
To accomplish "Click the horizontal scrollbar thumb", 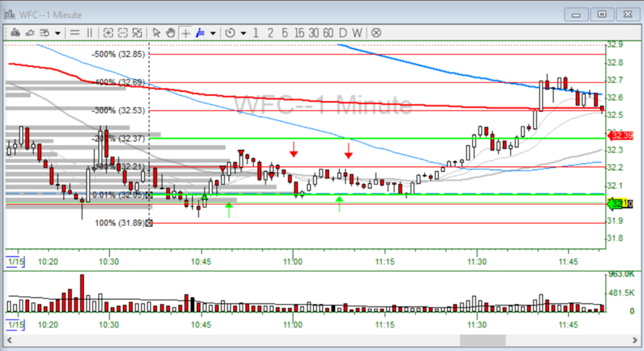I will pos(482,339).
